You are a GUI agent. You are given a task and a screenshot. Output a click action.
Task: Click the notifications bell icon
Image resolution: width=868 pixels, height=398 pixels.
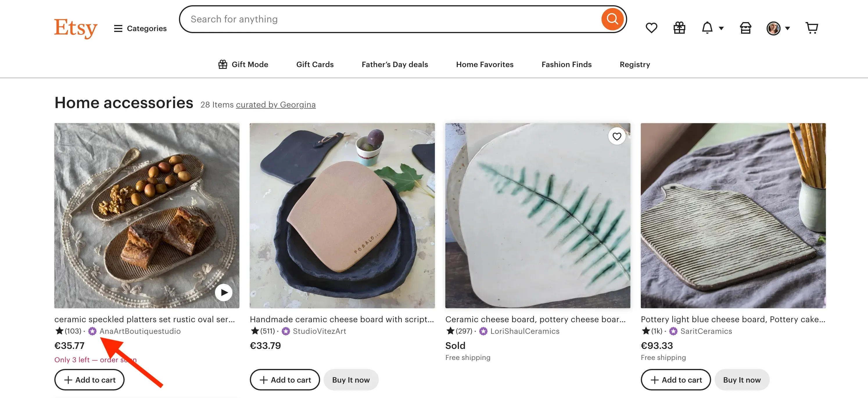(x=707, y=28)
